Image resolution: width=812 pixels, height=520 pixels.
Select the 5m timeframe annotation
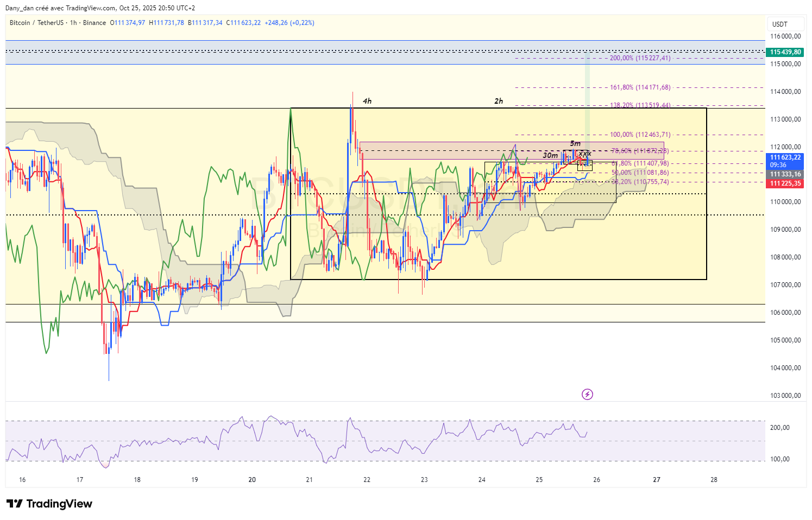575,143
